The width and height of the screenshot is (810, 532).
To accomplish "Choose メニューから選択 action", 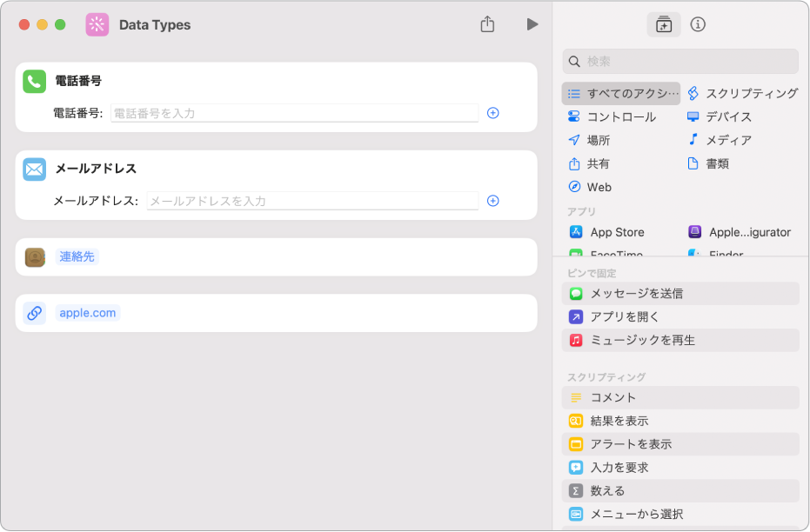I will [680, 515].
